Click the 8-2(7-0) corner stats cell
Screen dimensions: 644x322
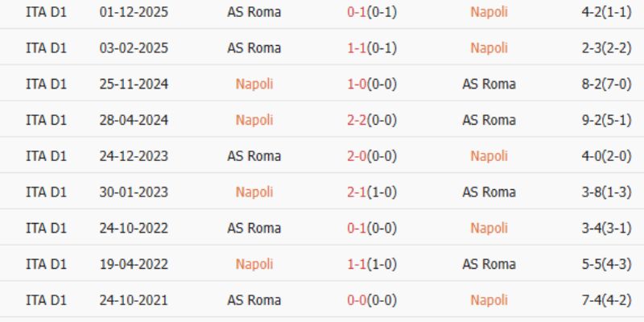pos(604,84)
